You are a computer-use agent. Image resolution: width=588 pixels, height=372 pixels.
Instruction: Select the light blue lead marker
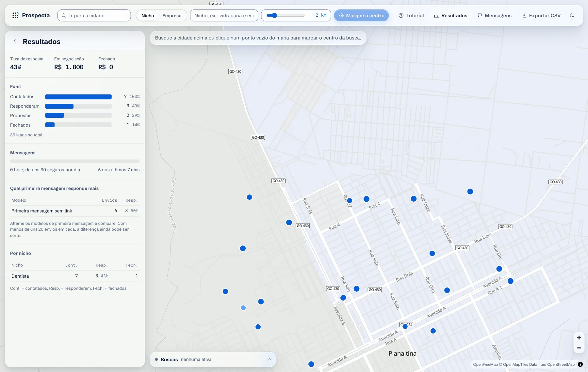pos(243,308)
